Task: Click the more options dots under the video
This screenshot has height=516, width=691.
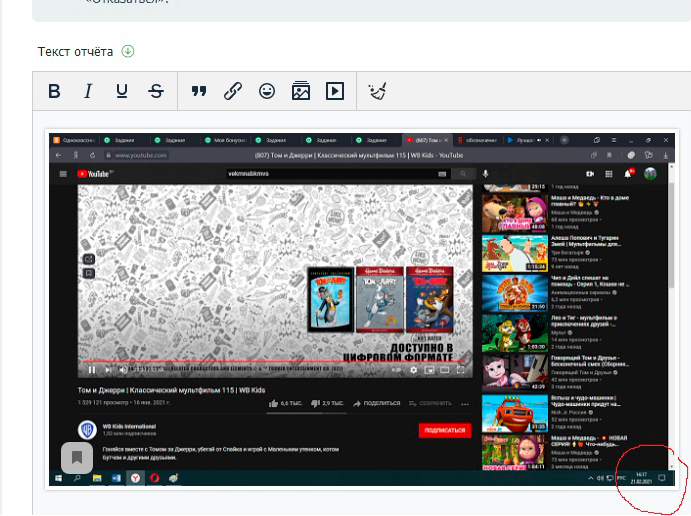Action: point(465,404)
